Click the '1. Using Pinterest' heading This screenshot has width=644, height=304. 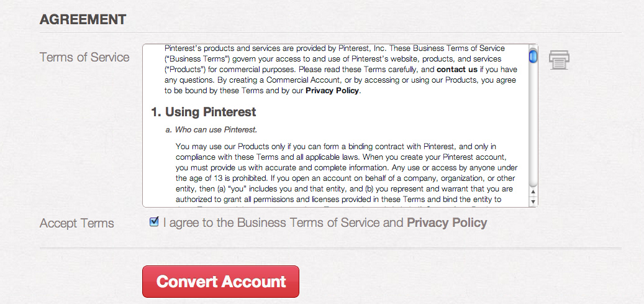pos(204,112)
